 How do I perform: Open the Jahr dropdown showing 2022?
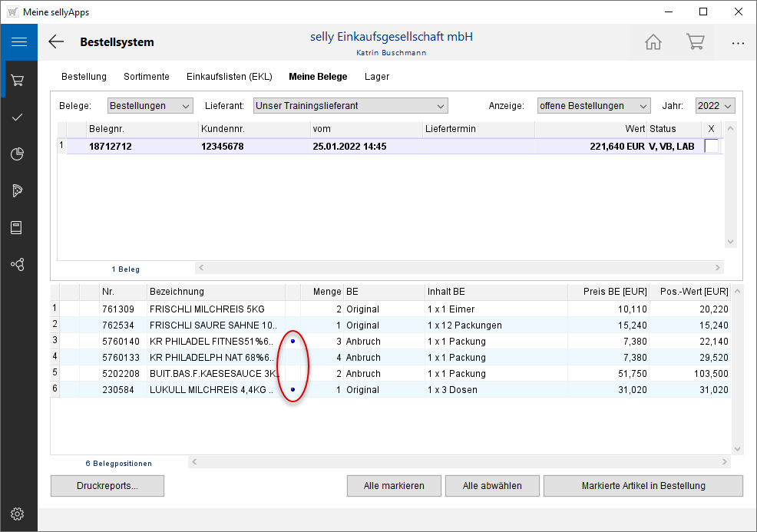tap(715, 106)
